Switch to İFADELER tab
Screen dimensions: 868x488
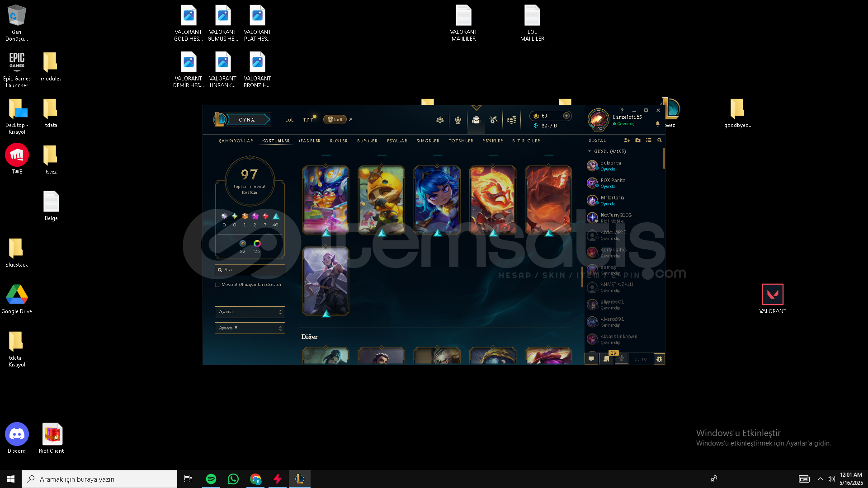(x=310, y=141)
